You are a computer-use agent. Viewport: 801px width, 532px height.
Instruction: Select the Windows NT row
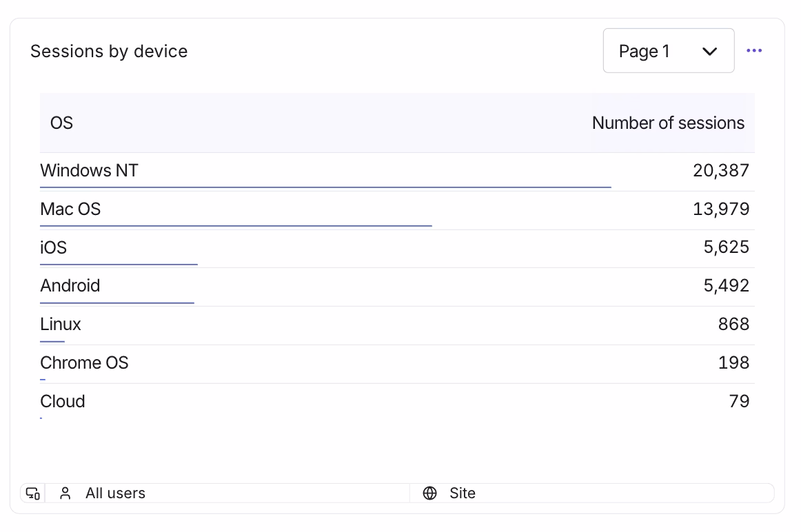pos(90,170)
